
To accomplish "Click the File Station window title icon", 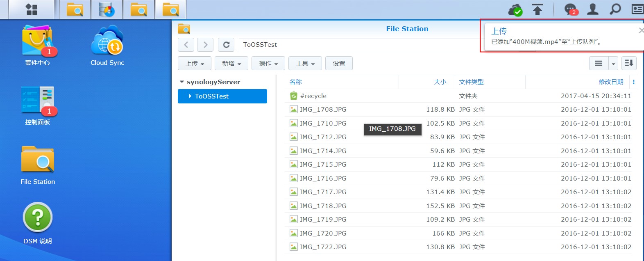I will [x=184, y=29].
